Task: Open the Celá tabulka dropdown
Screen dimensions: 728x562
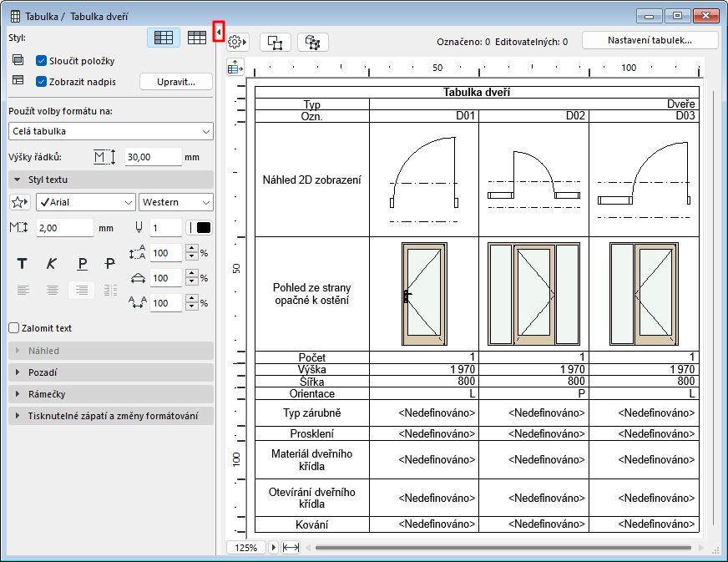Action: 111,131
